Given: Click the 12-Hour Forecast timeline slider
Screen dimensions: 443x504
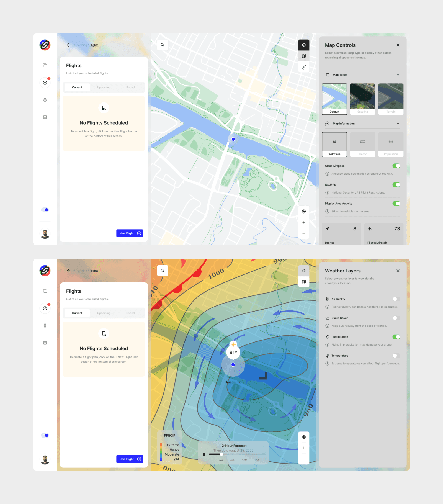Looking at the screenshot, I should click(237, 454).
